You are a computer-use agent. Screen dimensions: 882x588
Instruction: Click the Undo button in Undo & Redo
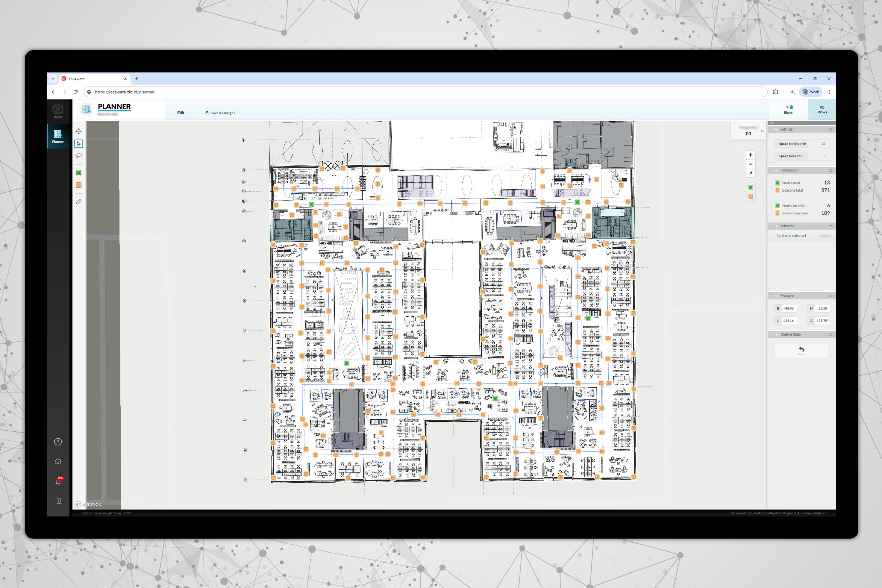(x=801, y=351)
